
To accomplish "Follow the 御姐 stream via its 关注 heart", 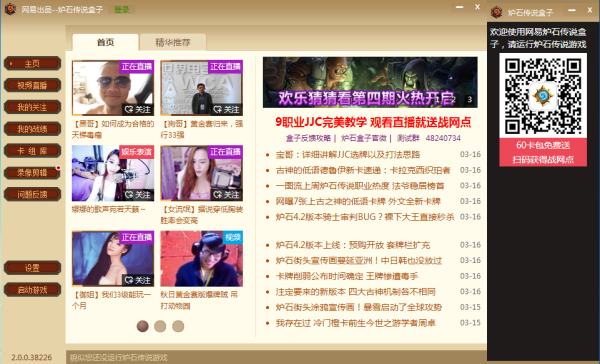I will pyautogui.click(x=138, y=281).
